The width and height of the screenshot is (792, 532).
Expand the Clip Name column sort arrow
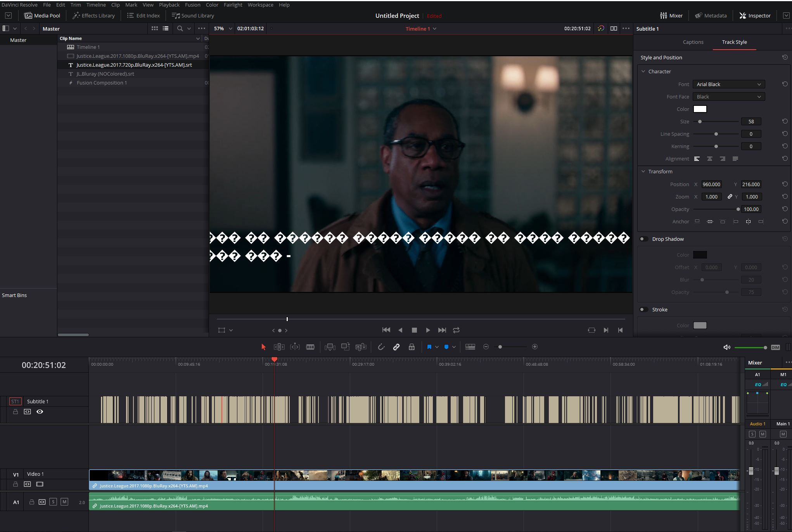pos(198,38)
